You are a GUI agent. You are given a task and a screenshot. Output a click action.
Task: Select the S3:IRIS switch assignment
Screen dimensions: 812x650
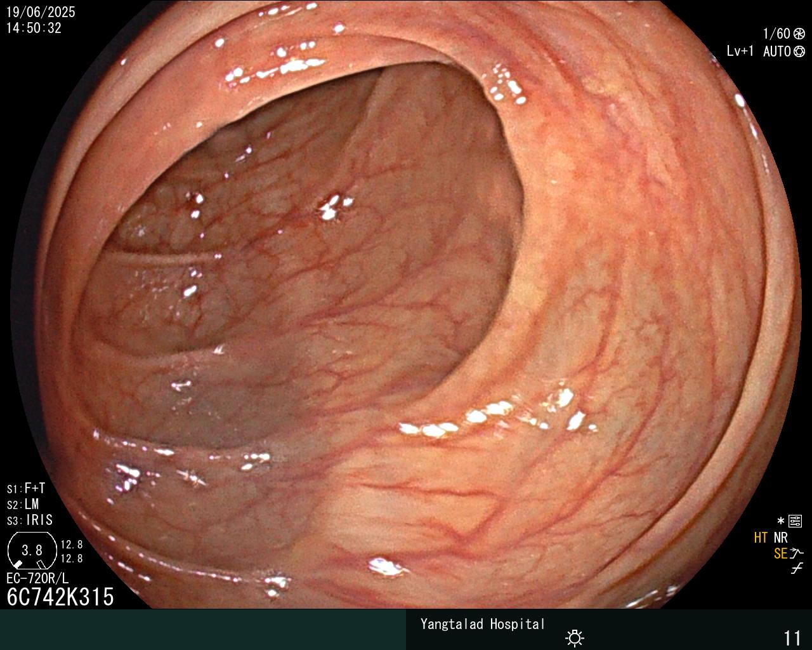(x=30, y=521)
